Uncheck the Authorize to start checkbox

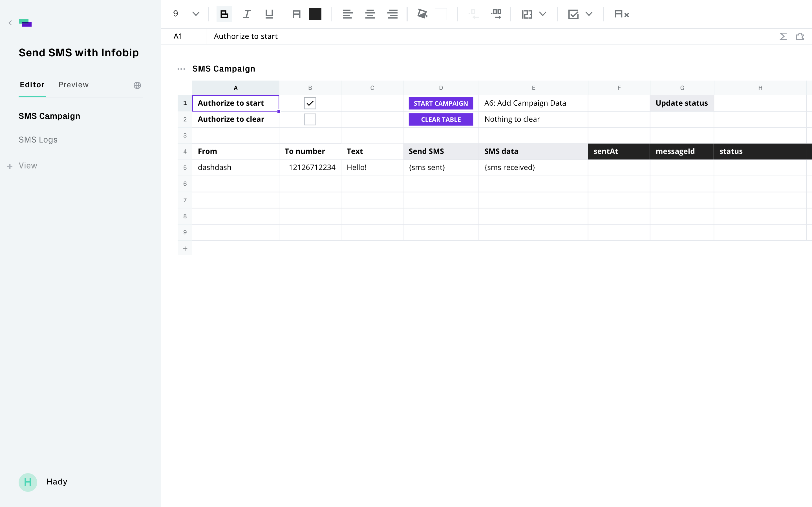point(310,103)
